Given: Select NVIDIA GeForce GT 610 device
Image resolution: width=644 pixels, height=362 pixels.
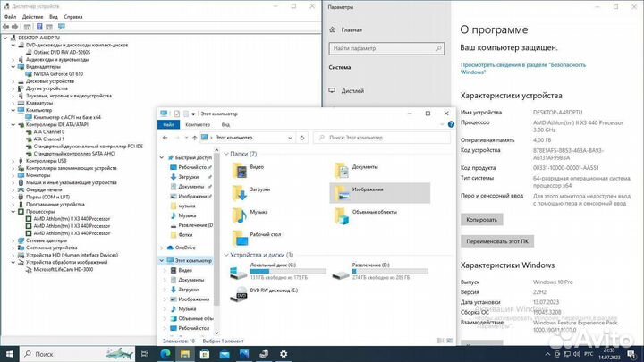Looking at the screenshot, I should coord(58,74).
